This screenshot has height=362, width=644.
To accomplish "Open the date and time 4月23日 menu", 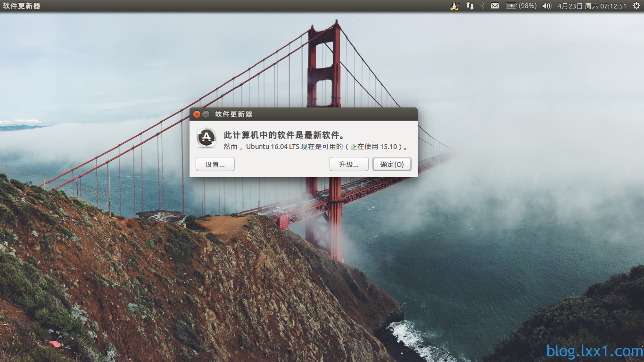I will (592, 6).
